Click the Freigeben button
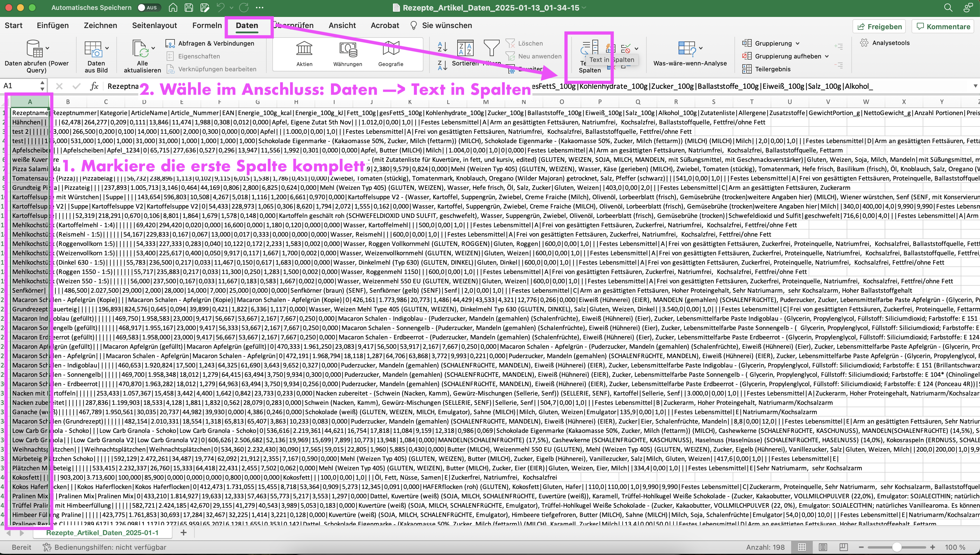 879,27
